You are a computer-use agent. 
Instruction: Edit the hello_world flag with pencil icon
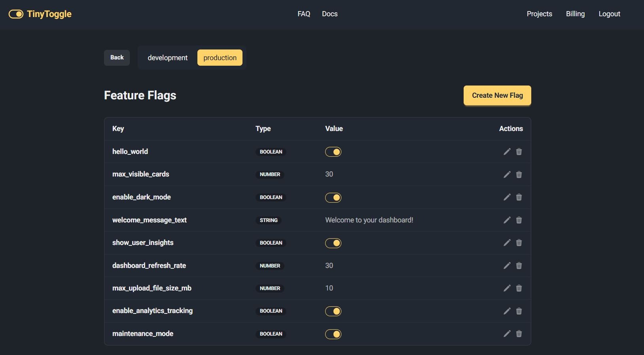507,152
